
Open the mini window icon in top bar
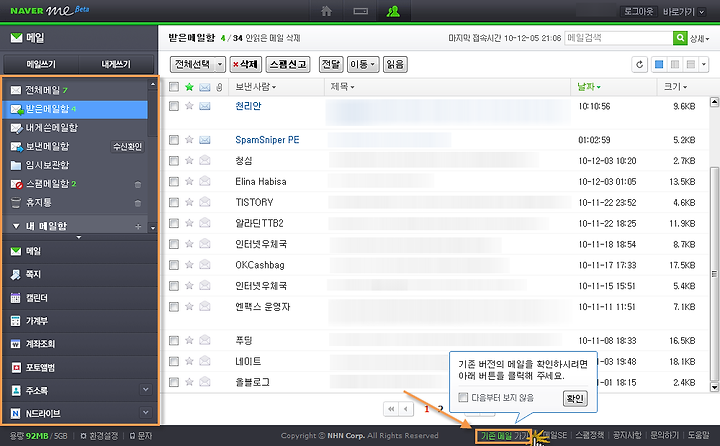(360, 11)
